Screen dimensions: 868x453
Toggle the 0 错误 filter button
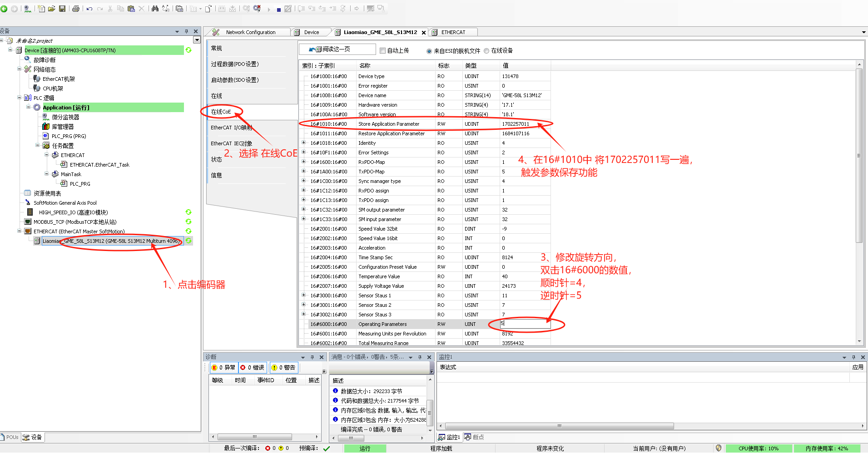(x=253, y=367)
